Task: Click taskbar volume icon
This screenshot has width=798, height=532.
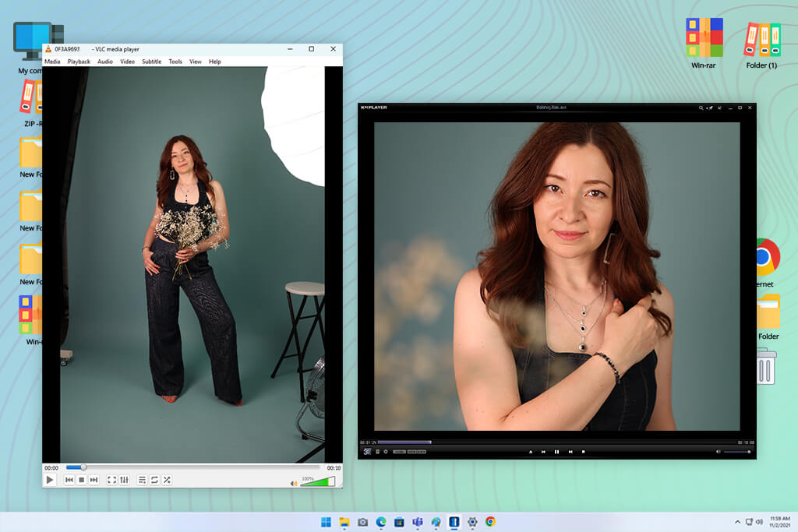Action: tap(759, 522)
